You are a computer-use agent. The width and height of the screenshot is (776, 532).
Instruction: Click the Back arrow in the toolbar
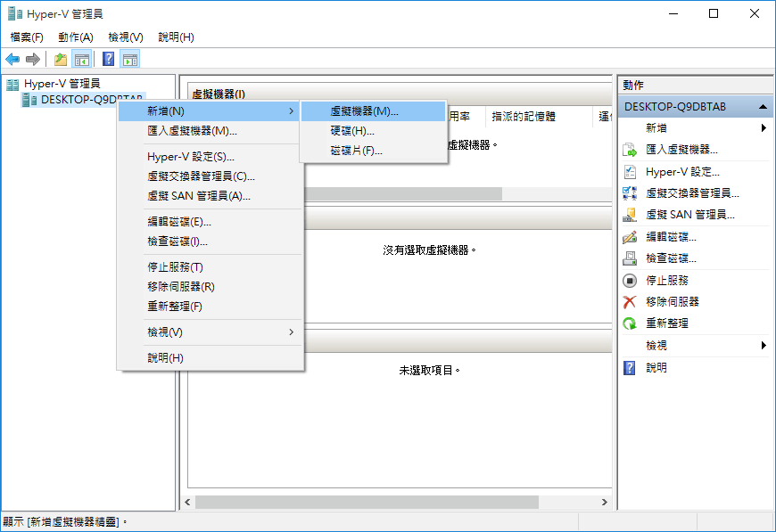[12, 60]
